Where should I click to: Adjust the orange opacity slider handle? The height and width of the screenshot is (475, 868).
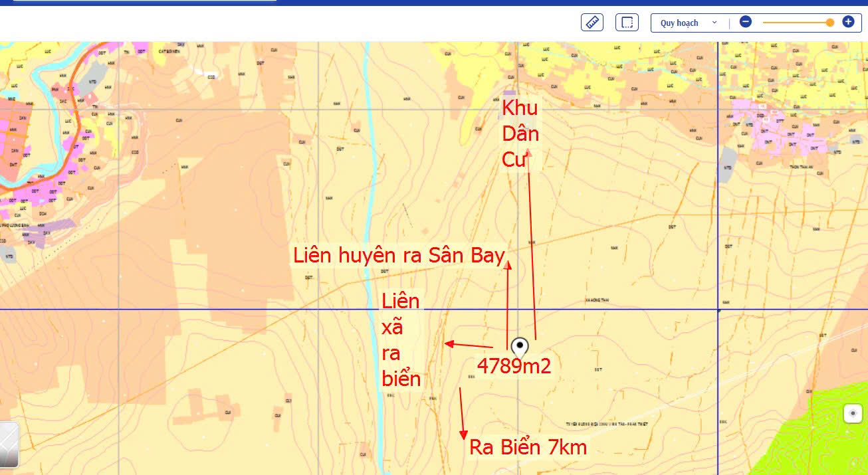click(x=830, y=23)
